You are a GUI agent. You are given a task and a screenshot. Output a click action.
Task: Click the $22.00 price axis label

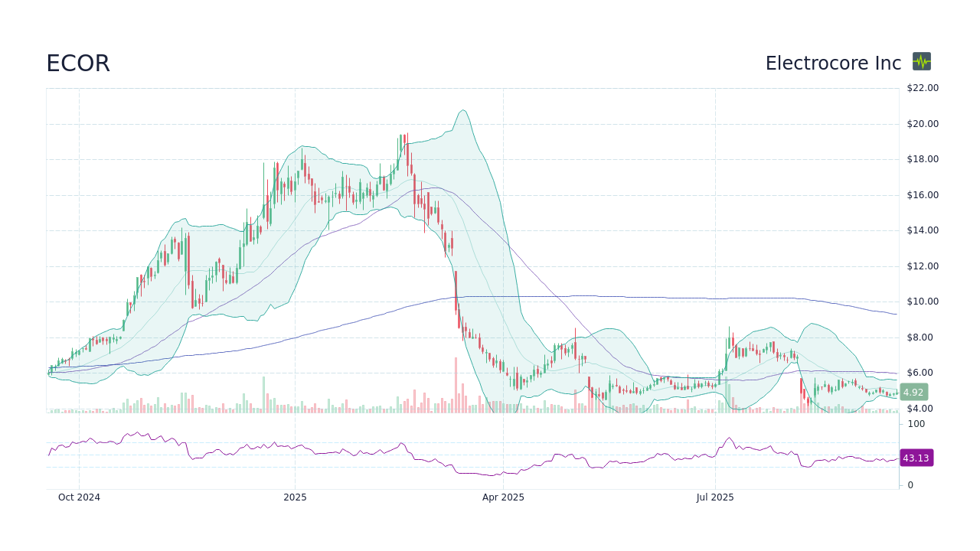[921, 88]
